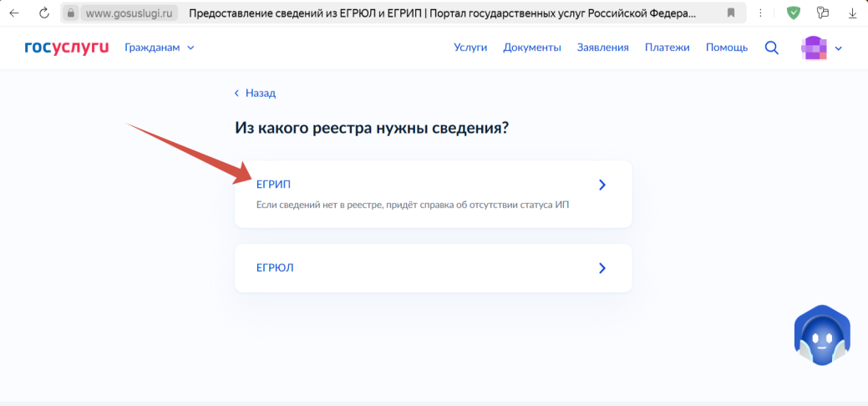Screen dimensions: 868x406
Task: Click the green shield protection icon
Action: point(793,13)
